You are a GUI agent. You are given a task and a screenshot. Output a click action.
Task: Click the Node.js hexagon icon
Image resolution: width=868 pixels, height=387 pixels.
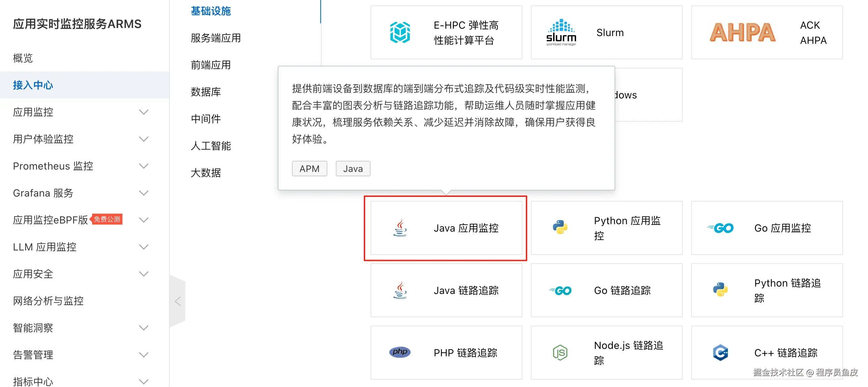[560, 353]
